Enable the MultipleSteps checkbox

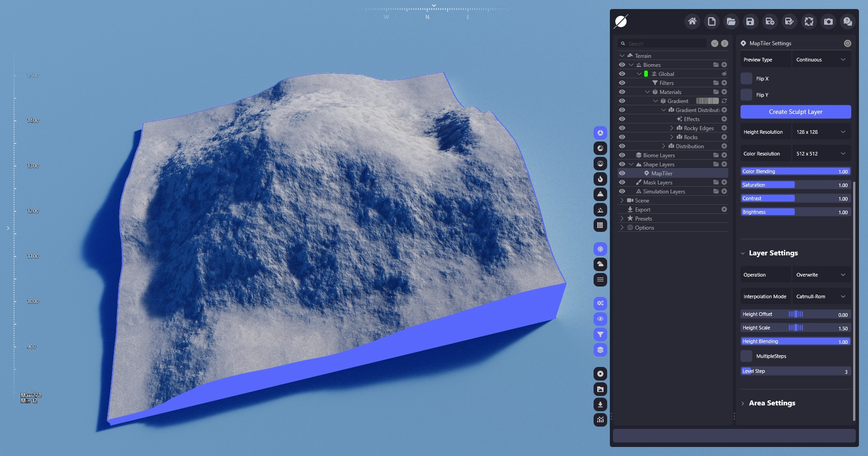coord(746,356)
